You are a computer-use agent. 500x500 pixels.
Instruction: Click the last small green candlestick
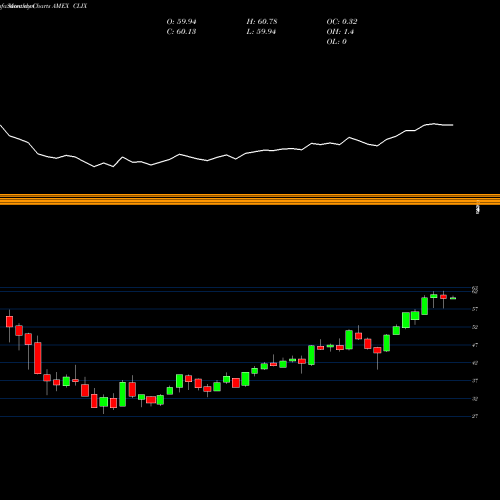pyautogui.click(x=453, y=298)
